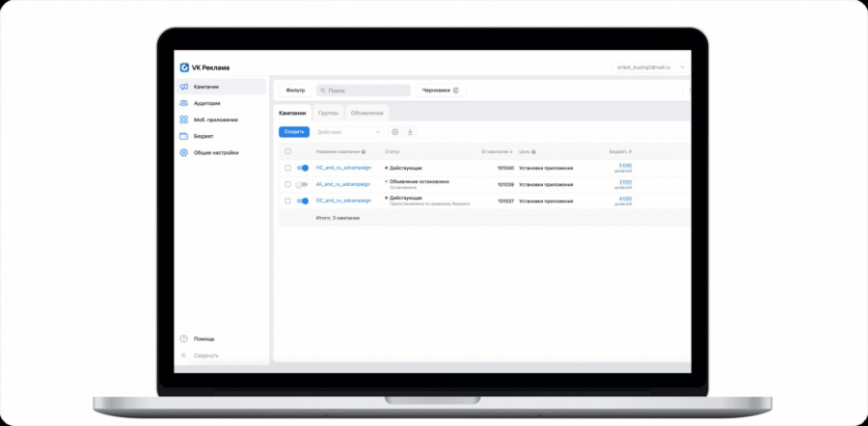
Task: Click the VK Реклама logo icon
Action: tap(184, 67)
